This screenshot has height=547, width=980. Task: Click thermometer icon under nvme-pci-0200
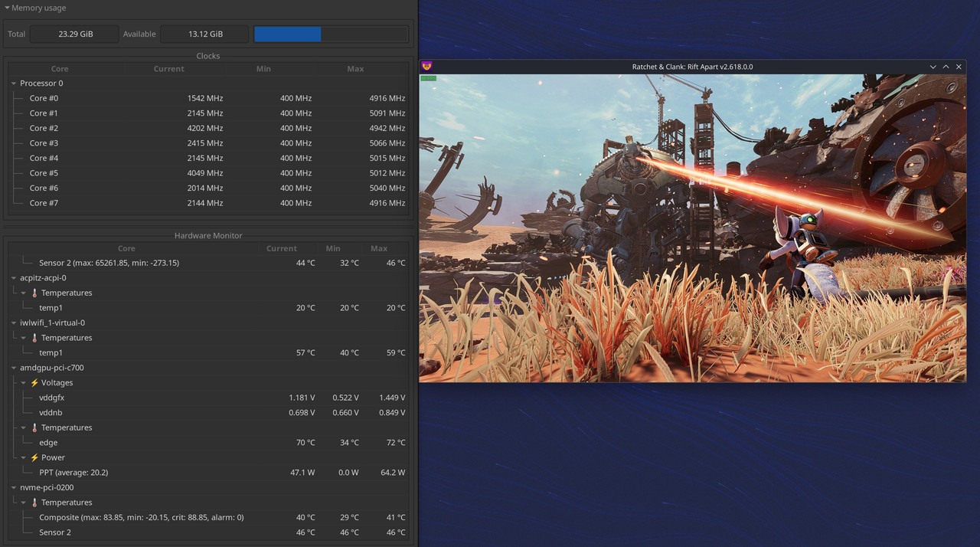(x=34, y=503)
